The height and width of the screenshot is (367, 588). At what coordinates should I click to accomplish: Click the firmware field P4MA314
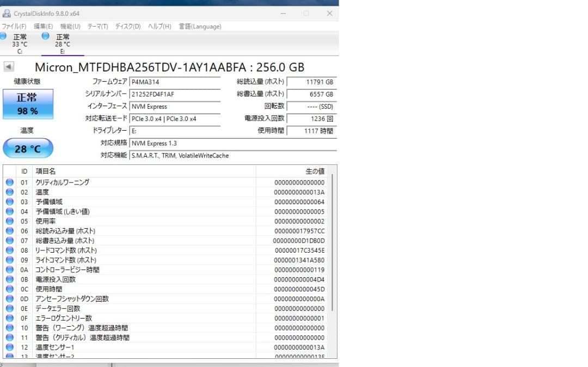[175, 82]
